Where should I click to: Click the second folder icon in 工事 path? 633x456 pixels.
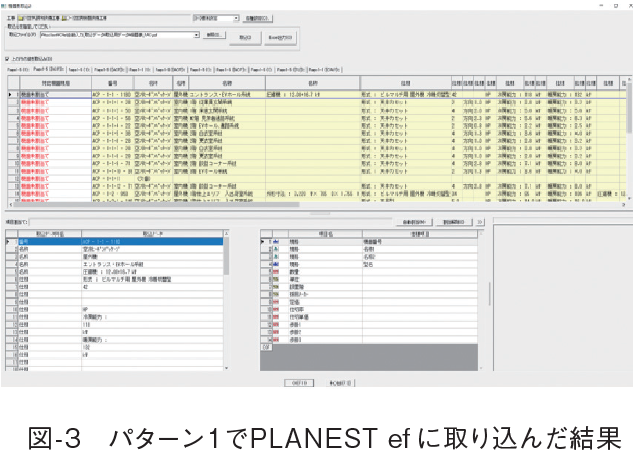(x=65, y=18)
